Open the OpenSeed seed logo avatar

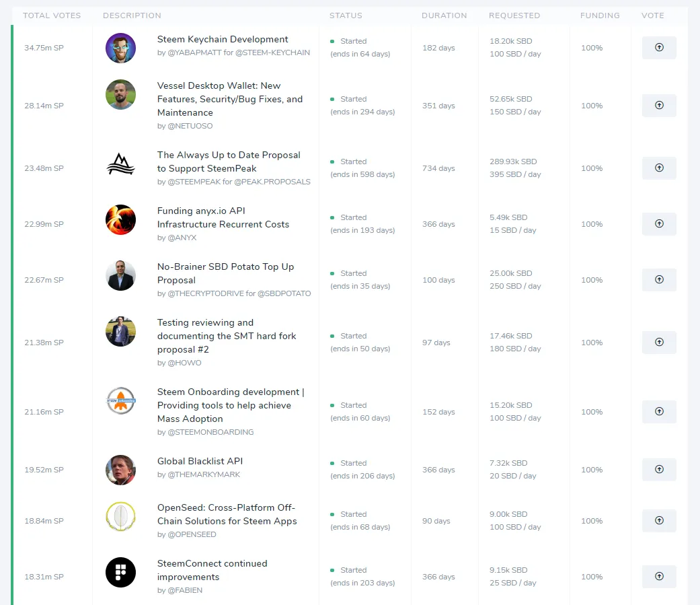pyautogui.click(x=120, y=516)
